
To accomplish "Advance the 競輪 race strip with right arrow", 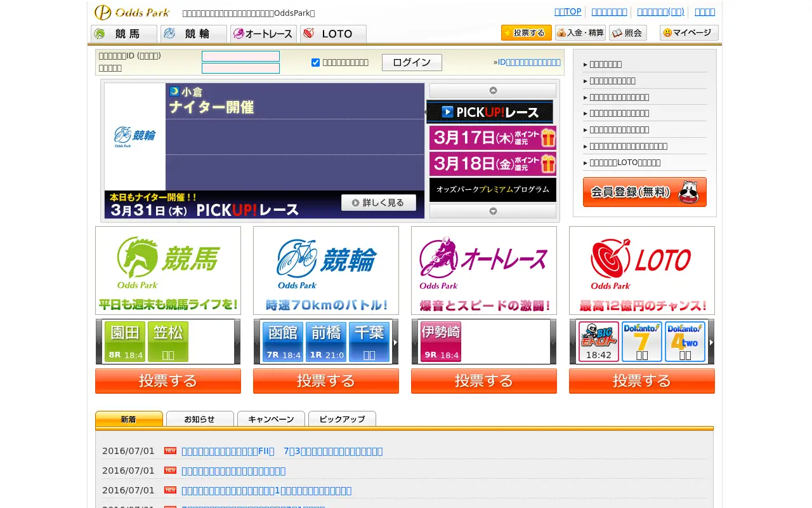I will 396,342.
